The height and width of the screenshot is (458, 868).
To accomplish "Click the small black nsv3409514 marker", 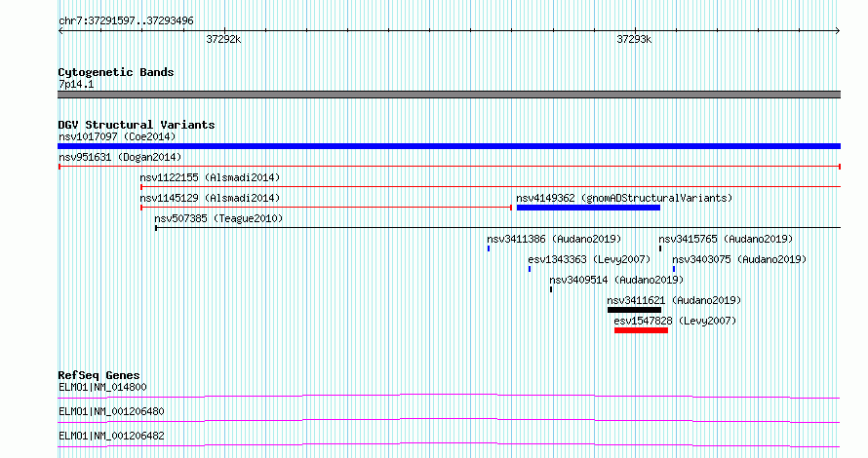I will pos(551,289).
